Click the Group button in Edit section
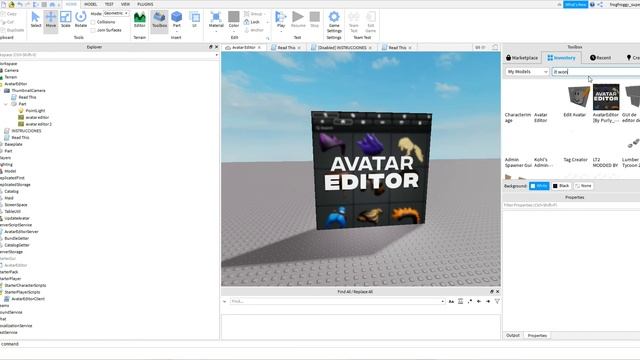The height and width of the screenshot is (360, 640). [253, 14]
